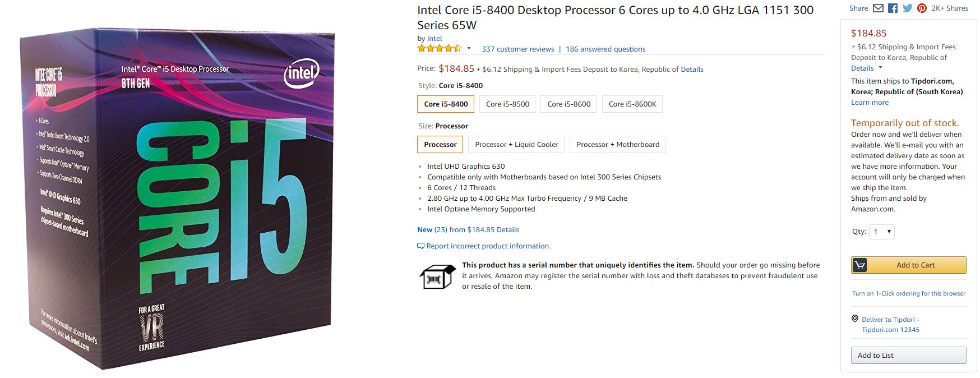Image resolution: width=980 pixels, height=378 pixels.
Task: Choose the Core i5-8600K style option
Action: pos(632,104)
